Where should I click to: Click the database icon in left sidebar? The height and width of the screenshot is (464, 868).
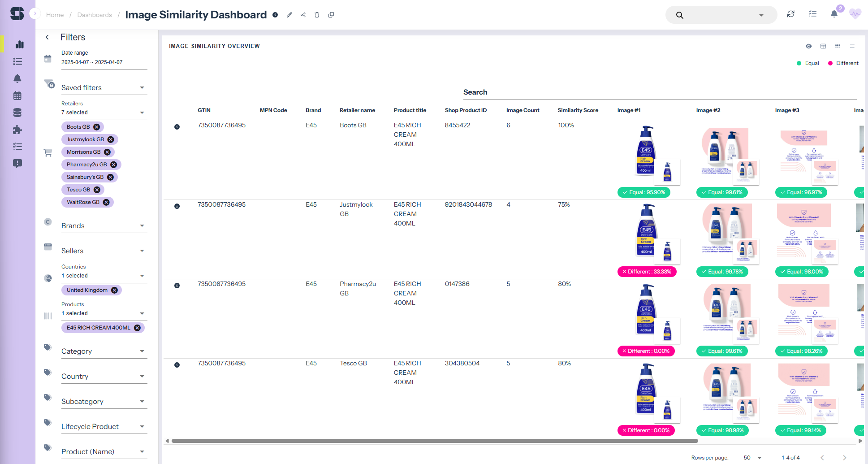[x=17, y=113]
